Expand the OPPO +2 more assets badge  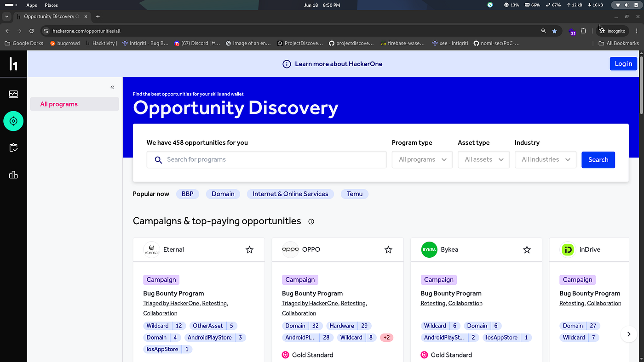coord(386,337)
